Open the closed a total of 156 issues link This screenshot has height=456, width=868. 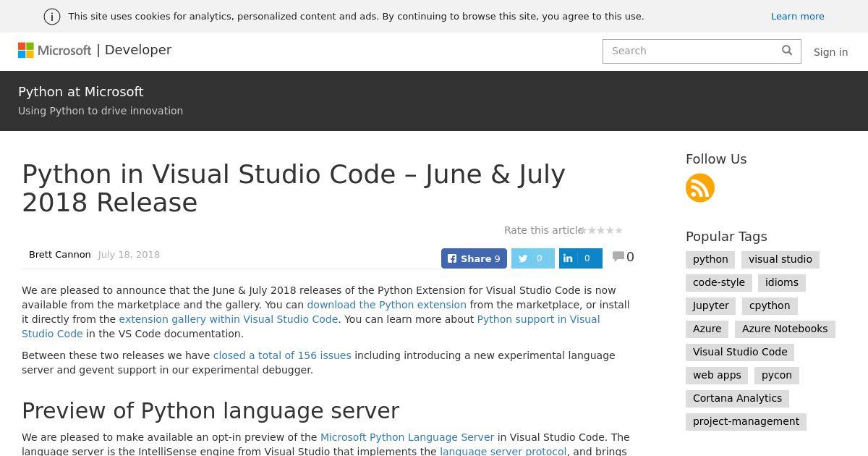tap(282, 355)
